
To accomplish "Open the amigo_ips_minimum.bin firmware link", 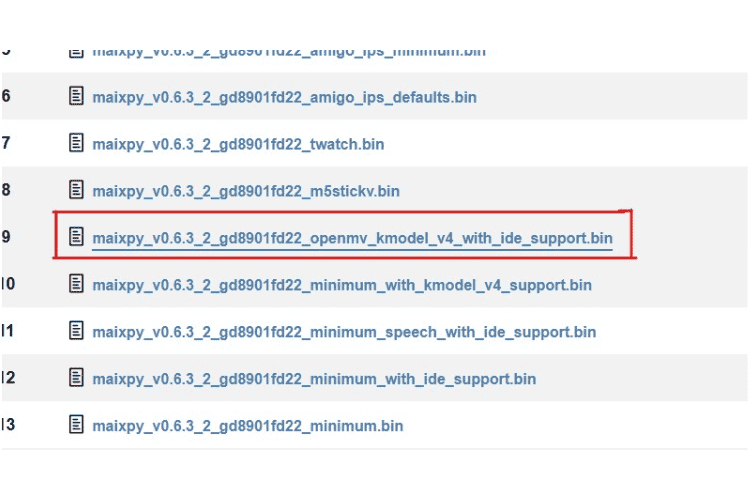I will tap(288, 50).
